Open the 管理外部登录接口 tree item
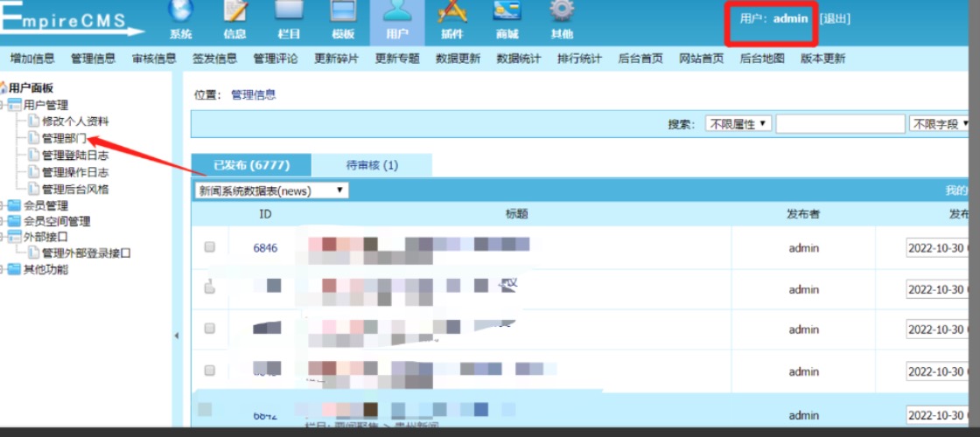Screen dimensions: 980x437 [x=87, y=253]
